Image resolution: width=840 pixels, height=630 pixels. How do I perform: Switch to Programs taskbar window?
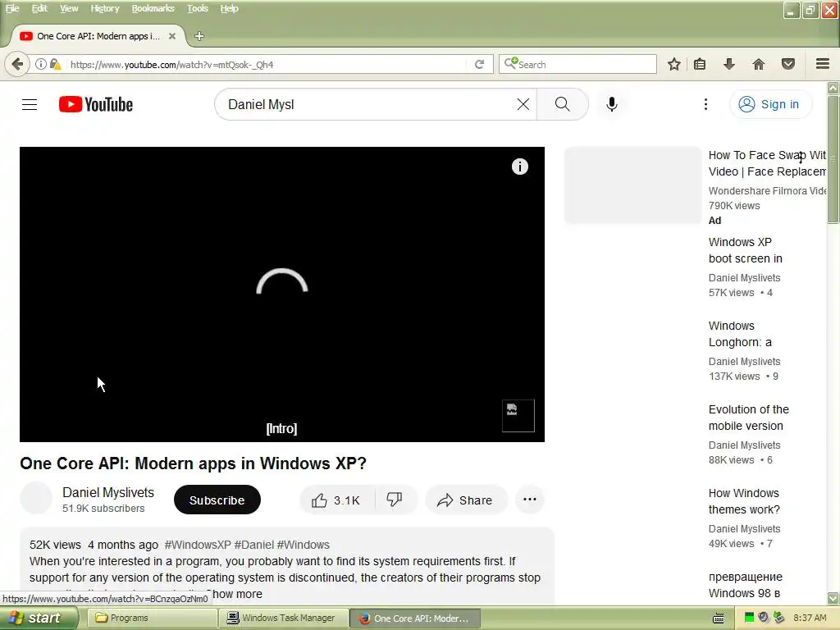[x=152, y=618]
